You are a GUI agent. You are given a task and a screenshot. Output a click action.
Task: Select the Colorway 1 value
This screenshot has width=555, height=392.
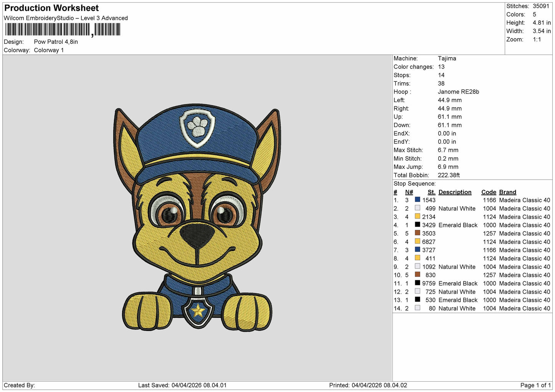49,50
